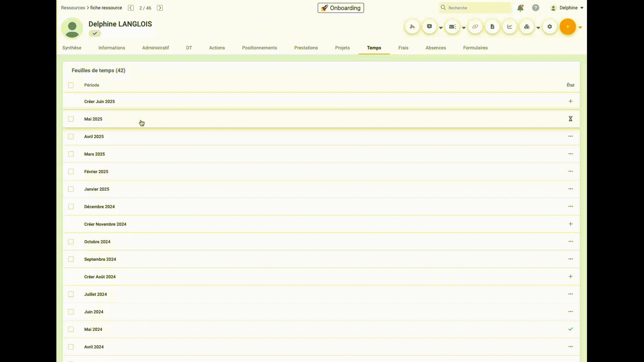Switch to the Absences tab
Image resolution: width=644 pixels, height=362 pixels.
436,48
